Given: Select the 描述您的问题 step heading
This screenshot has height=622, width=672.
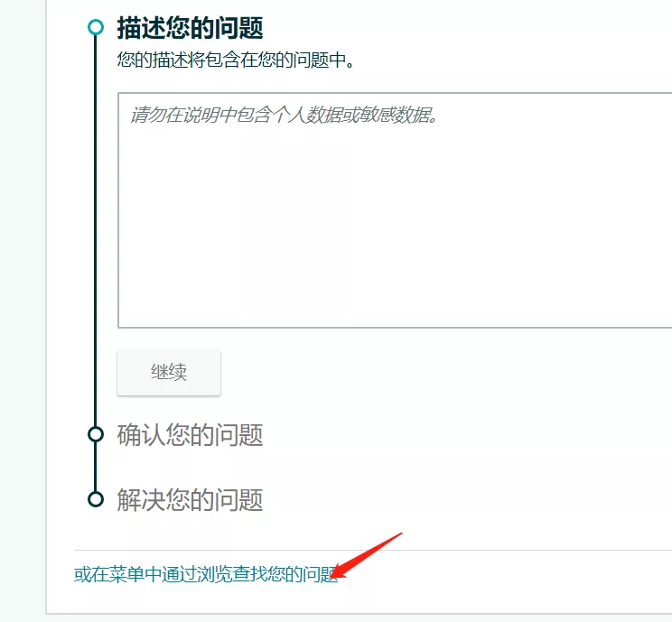Looking at the screenshot, I should (190, 28).
